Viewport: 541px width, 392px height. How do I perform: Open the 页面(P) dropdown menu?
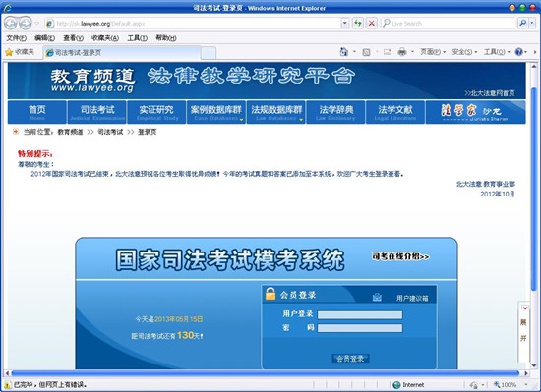pyautogui.click(x=433, y=52)
